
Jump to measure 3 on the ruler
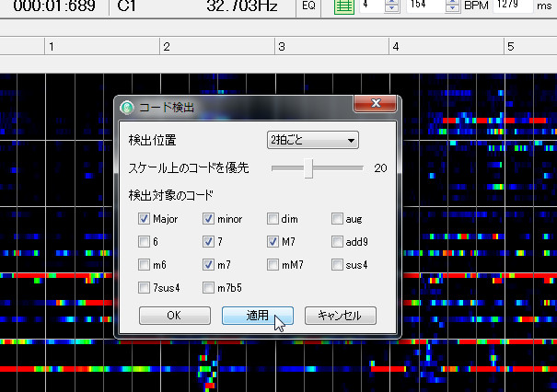click(x=282, y=47)
